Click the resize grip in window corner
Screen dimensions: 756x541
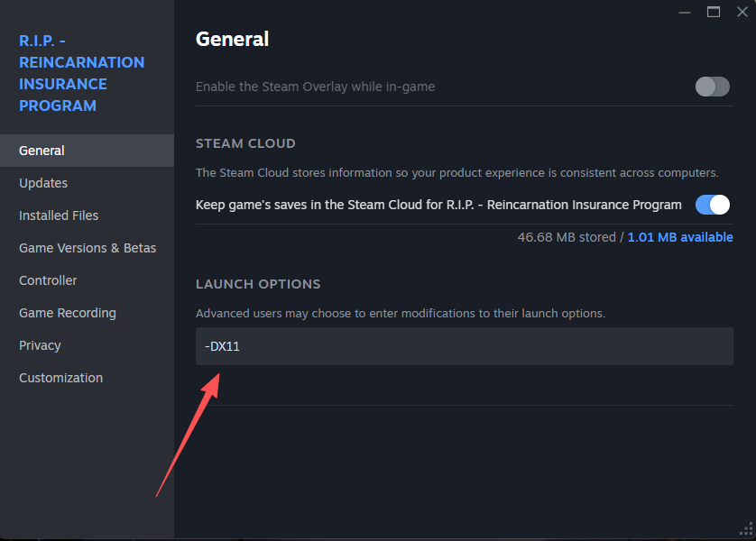pyautogui.click(x=746, y=531)
